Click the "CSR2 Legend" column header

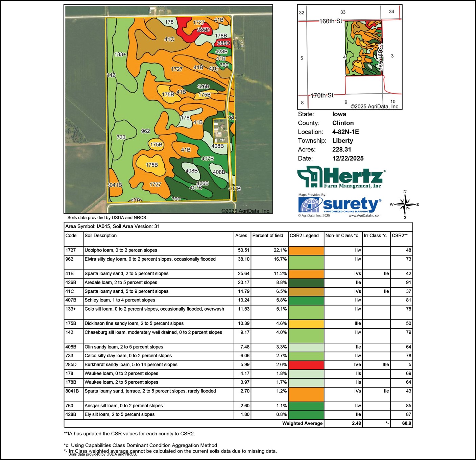[x=304, y=236]
